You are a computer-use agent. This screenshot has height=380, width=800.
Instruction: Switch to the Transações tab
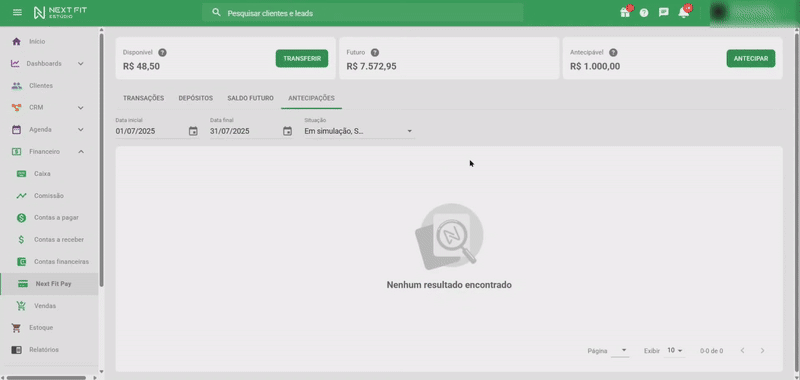tap(143, 98)
